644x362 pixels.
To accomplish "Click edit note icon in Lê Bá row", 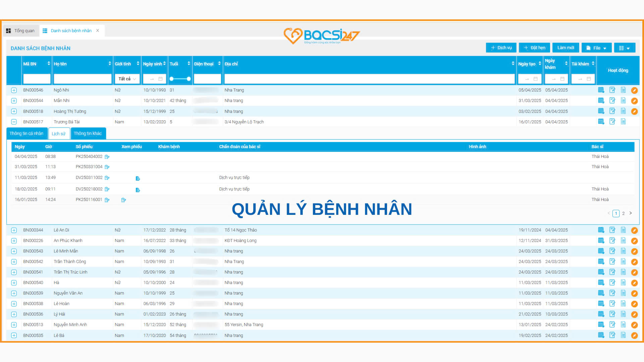I will click(612, 335).
